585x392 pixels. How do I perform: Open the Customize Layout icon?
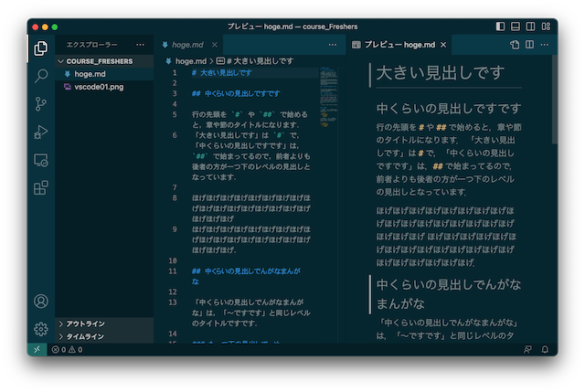point(546,26)
